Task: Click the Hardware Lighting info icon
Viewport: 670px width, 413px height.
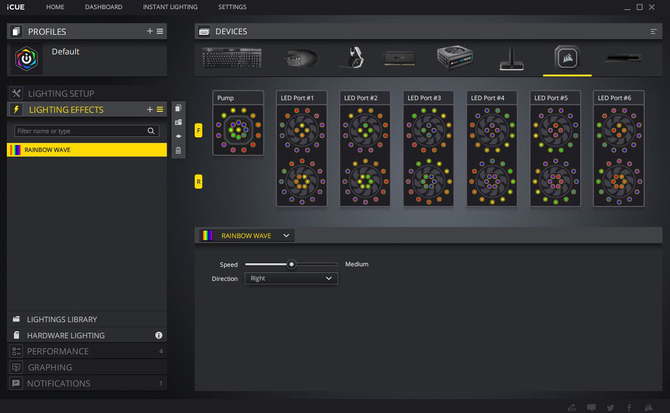Action: tap(159, 335)
